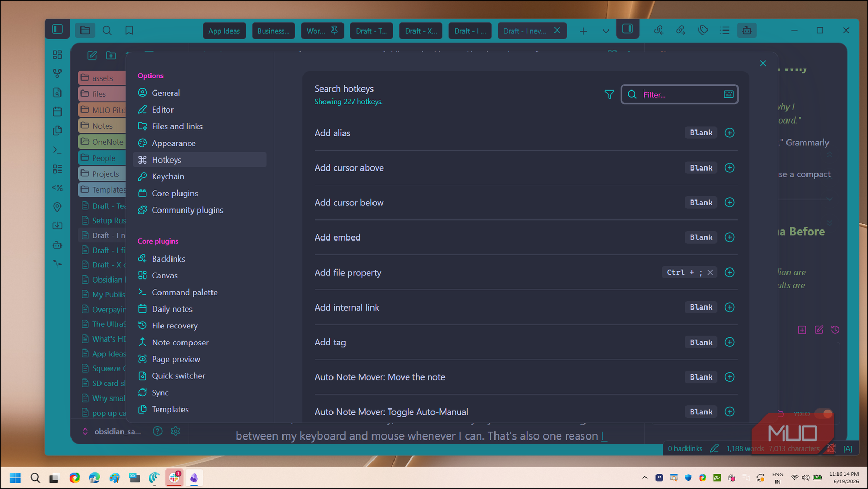Image resolution: width=868 pixels, height=489 pixels.
Task: Toggle the YOLO switch
Action: tap(823, 414)
